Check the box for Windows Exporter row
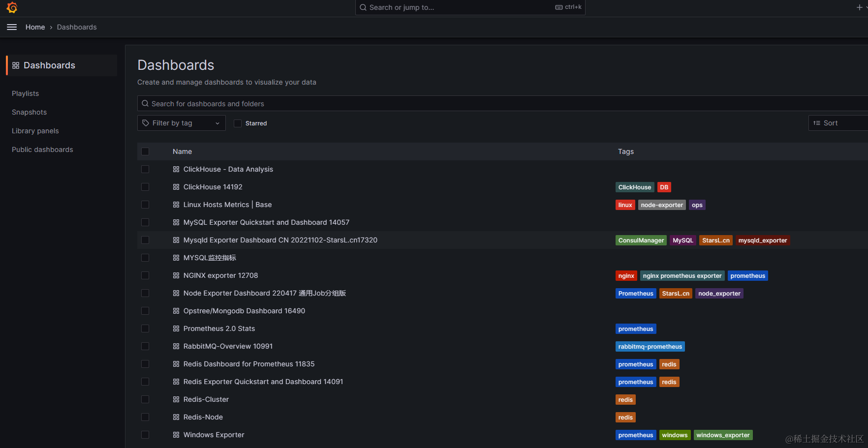868x448 pixels. tap(145, 435)
